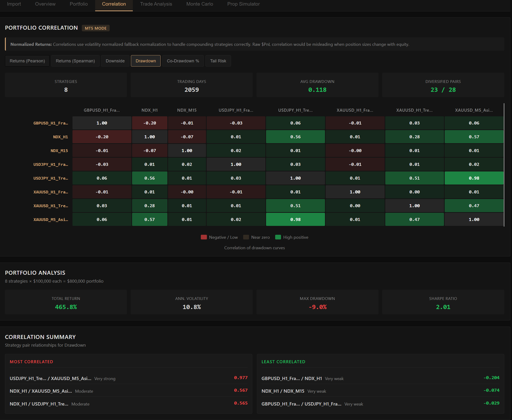Enable the Tail Risk correlation view
The width and height of the screenshot is (512, 420).
(218, 61)
